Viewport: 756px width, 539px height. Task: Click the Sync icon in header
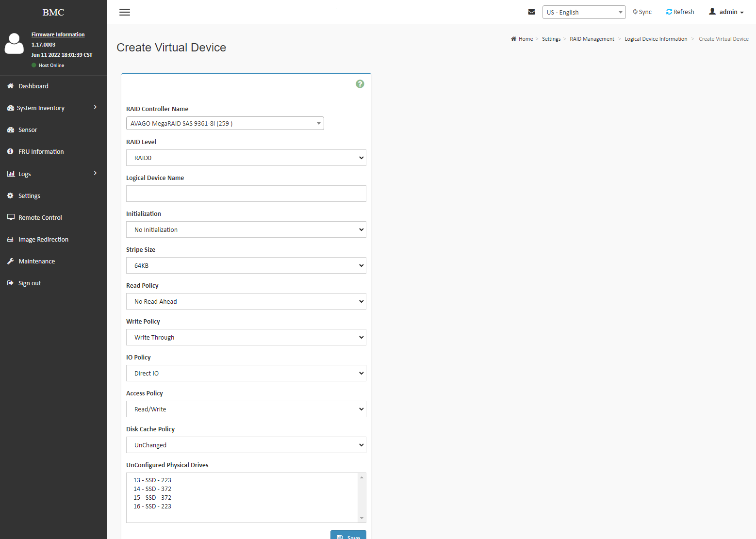coord(635,12)
